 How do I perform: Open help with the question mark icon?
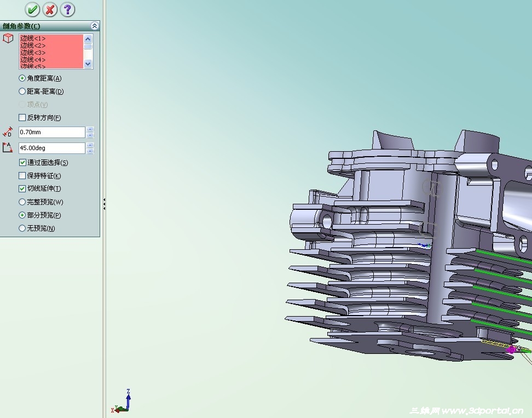point(67,9)
